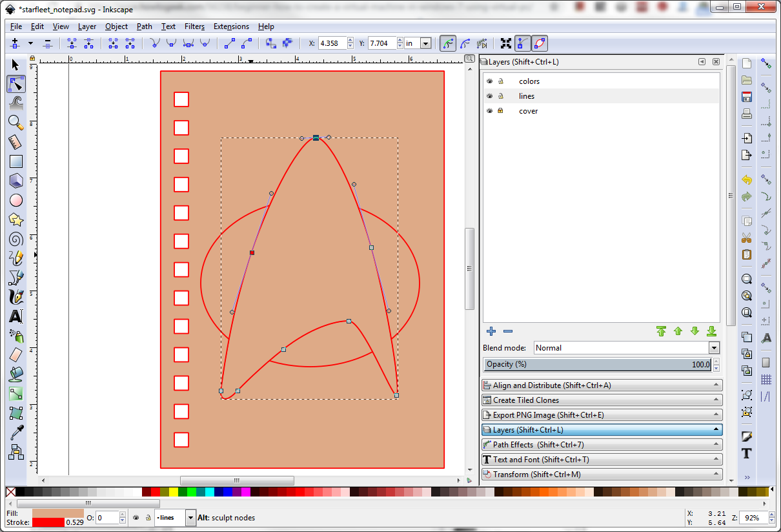
Task: Open the Object menu
Action: [116, 26]
